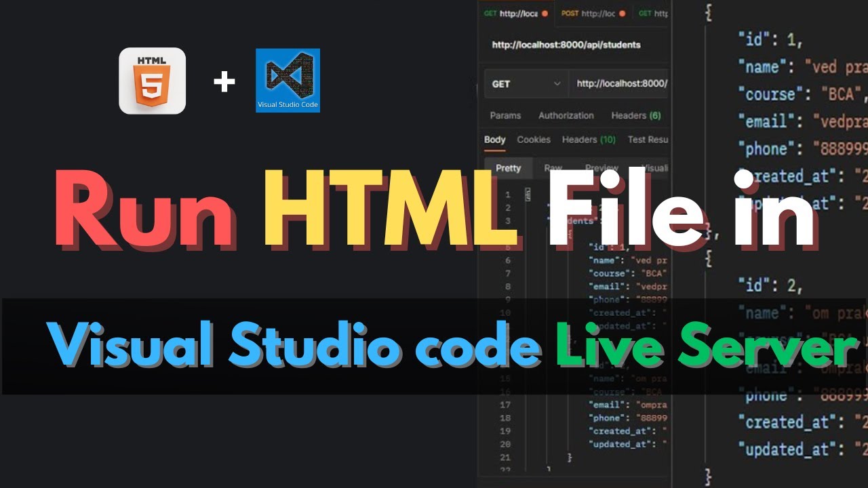Choose the Visualize response view
Screen dimensions: 868x488
pos(655,168)
